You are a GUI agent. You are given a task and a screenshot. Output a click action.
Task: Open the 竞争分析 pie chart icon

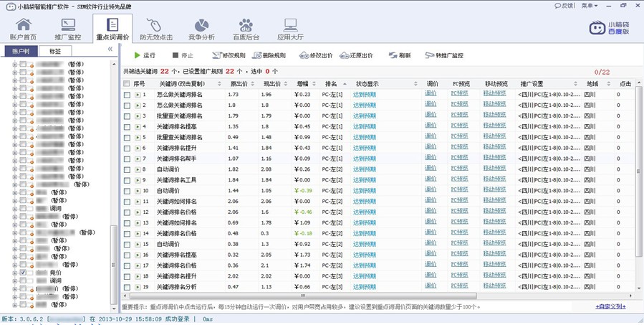(201, 29)
